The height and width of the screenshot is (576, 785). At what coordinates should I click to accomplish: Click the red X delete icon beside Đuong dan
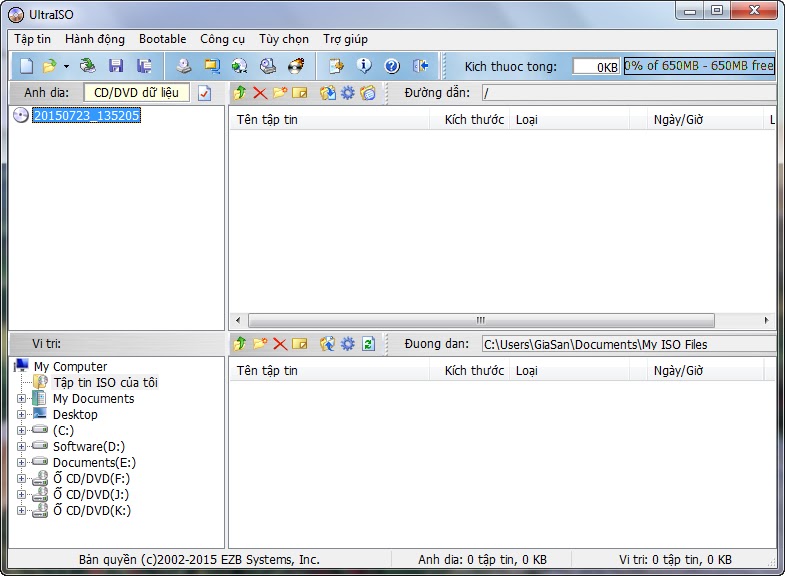[280, 344]
